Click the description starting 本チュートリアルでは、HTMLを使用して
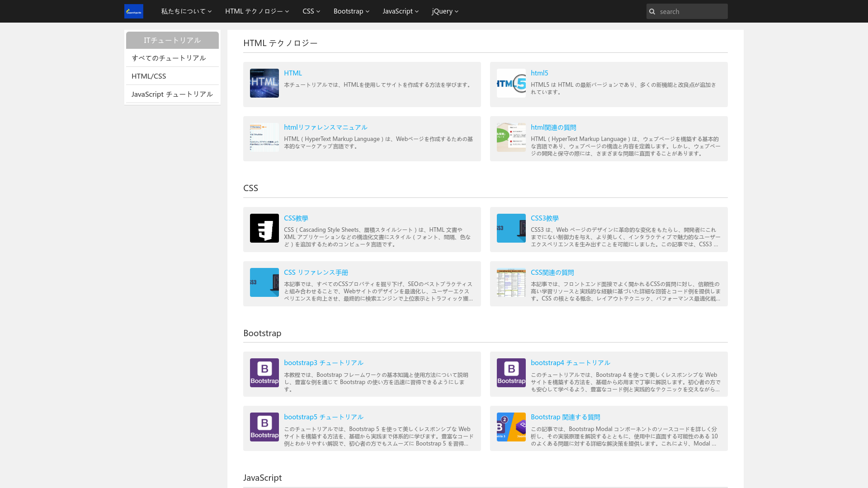Image resolution: width=868 pixels, height=488 pixels. point(378,85)
